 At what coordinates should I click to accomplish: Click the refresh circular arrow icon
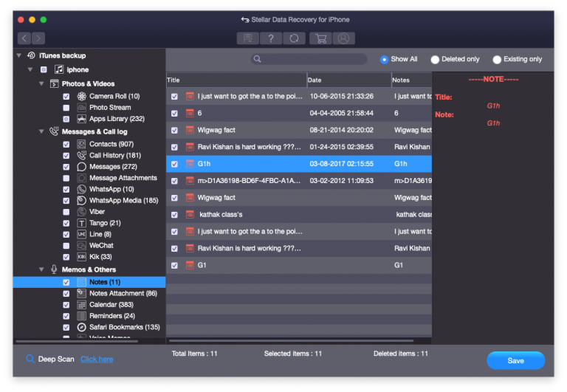point(294,38)
